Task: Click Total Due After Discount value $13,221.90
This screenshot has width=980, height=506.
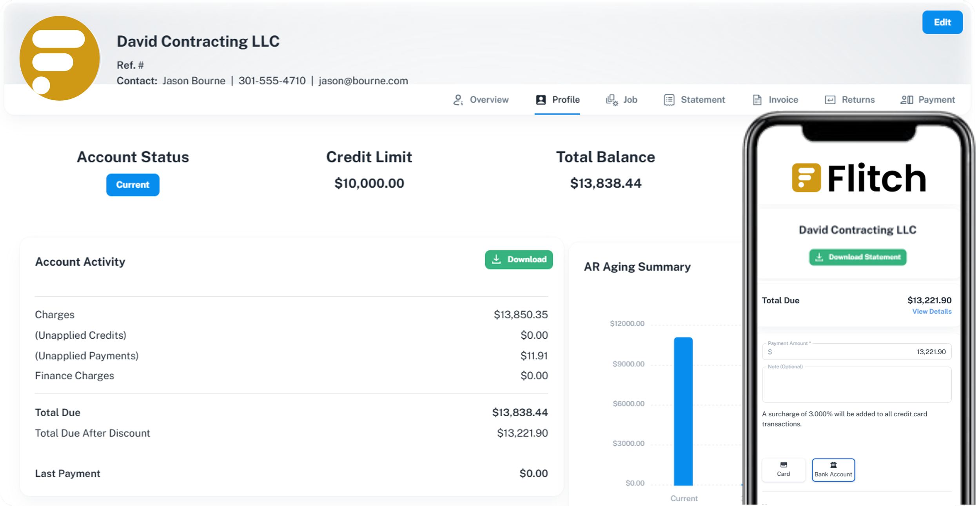Action: tap(522, 433)
